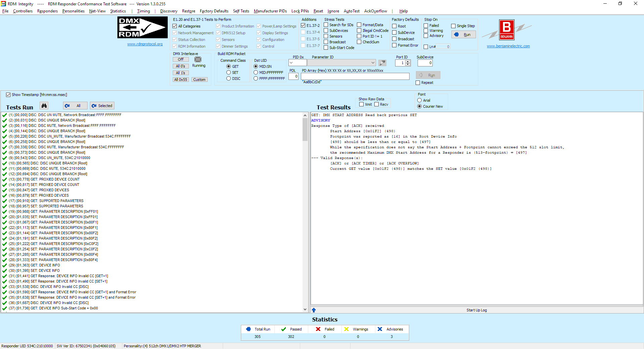Click the binoculars search icon beside Tests Run
This screenshot has height=349, width=644.
click(44, 106)
